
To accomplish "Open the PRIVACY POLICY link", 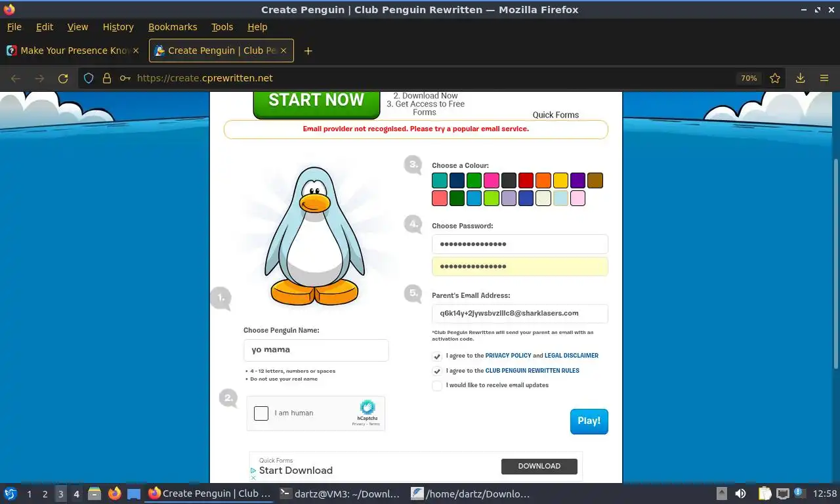I will point(508,356).
